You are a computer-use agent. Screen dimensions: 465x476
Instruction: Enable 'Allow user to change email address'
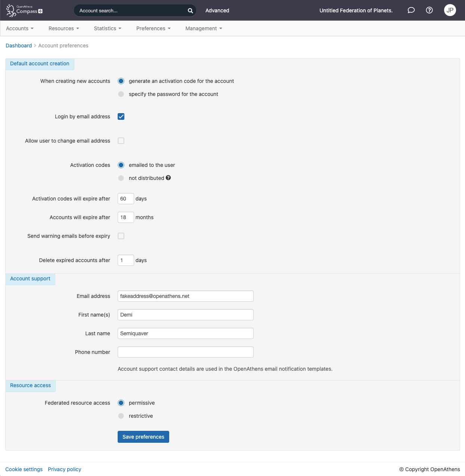(121, 141)
